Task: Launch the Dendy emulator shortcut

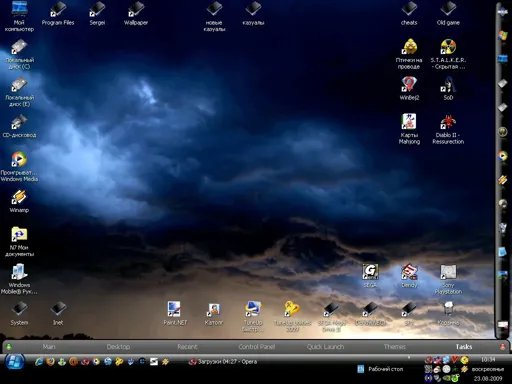Action: 409,275
